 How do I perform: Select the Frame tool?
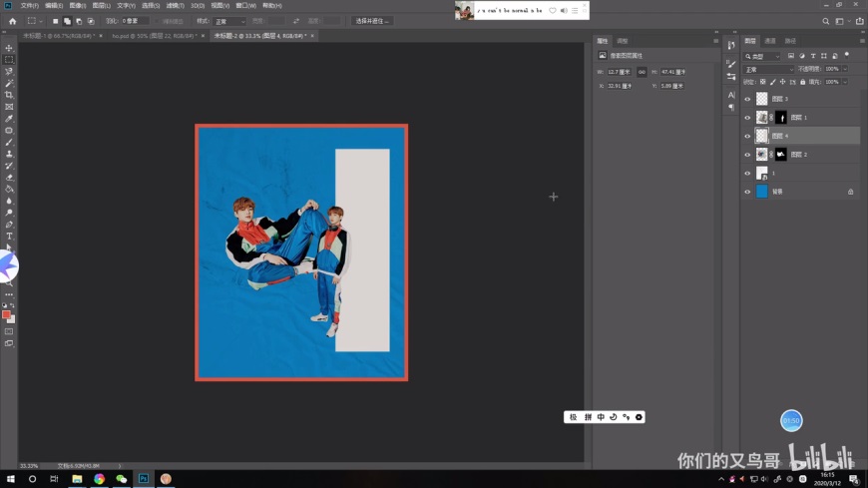9,107
